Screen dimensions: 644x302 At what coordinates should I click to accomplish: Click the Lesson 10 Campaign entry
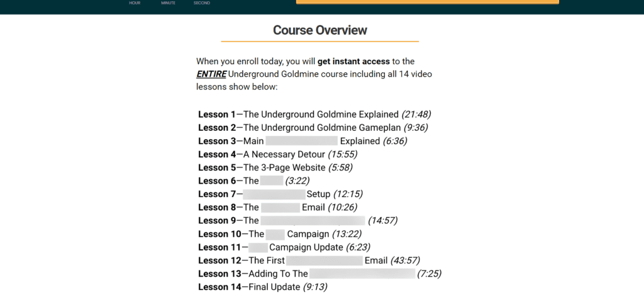tap(280, 234)
